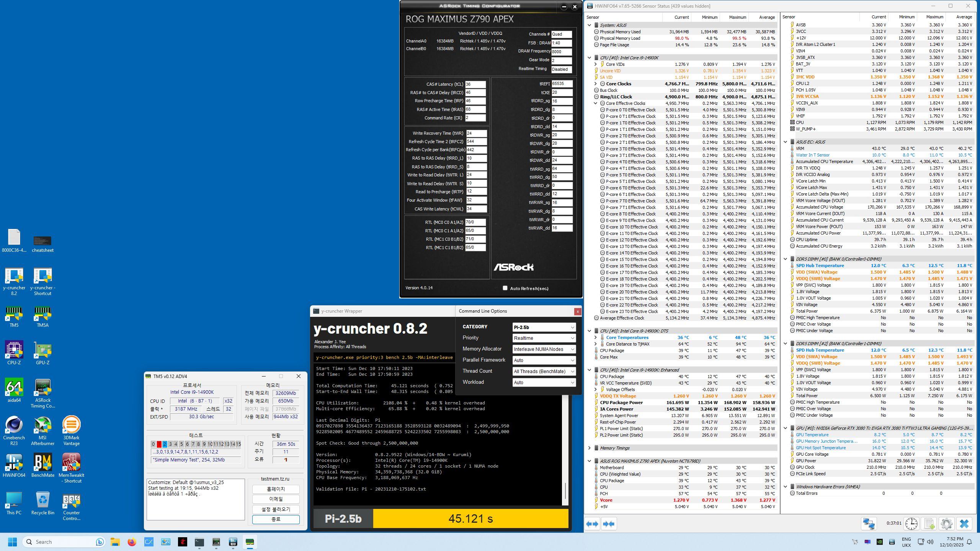Reset sensor values with the clock icon

[911, 523]
